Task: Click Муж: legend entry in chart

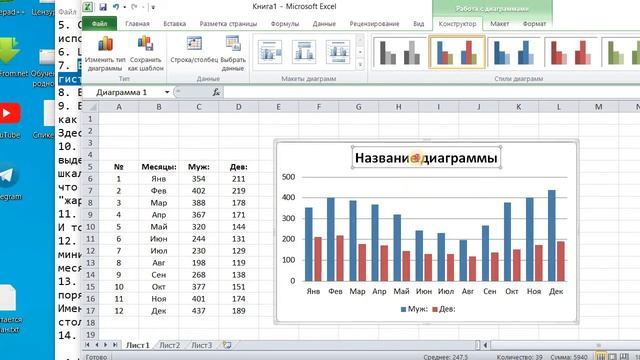Action: point(414,309)
